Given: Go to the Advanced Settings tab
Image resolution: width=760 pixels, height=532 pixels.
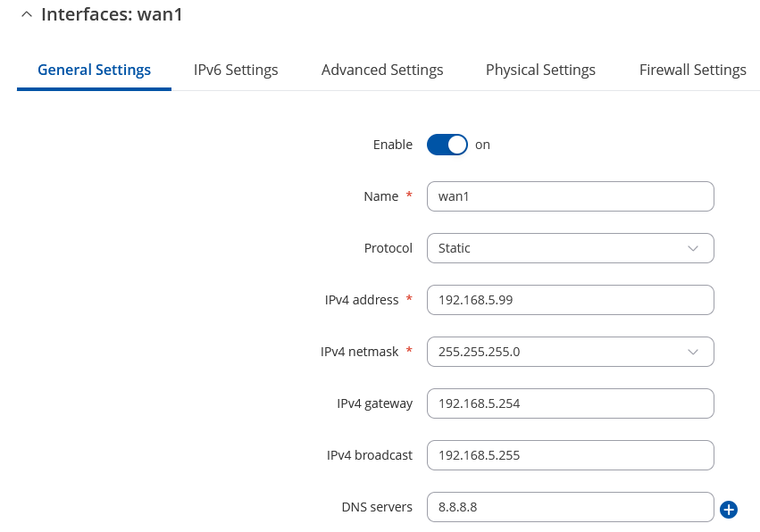Looking at the screenshot, I should (382, 70).
